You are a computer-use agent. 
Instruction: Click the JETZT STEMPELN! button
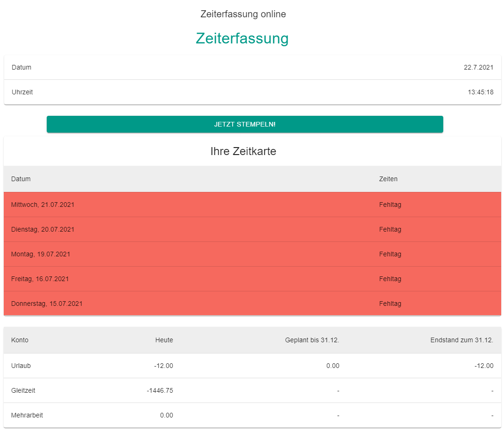(x=245, y=124)
